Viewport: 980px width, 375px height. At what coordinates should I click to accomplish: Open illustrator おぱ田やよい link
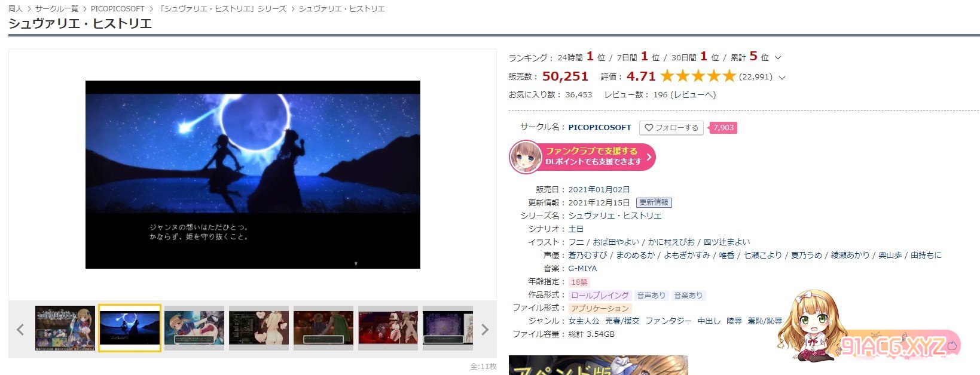pos(616,242)
